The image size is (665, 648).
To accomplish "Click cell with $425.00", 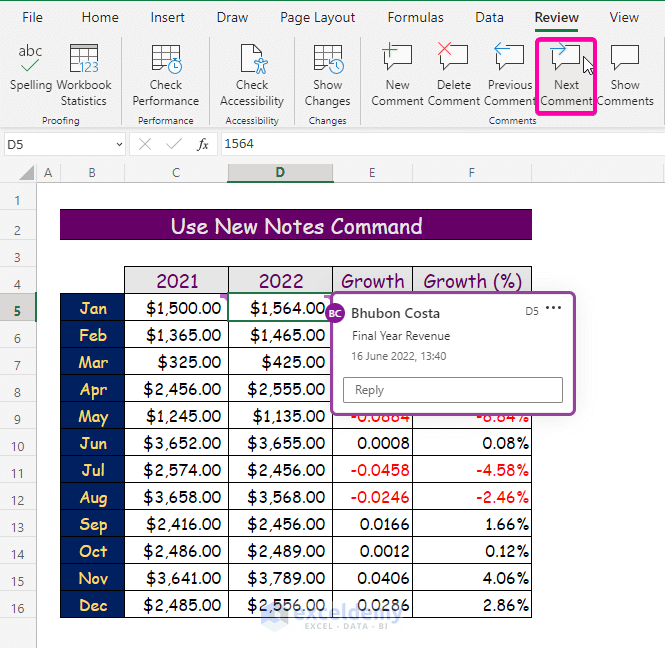I will coord(280,362).
